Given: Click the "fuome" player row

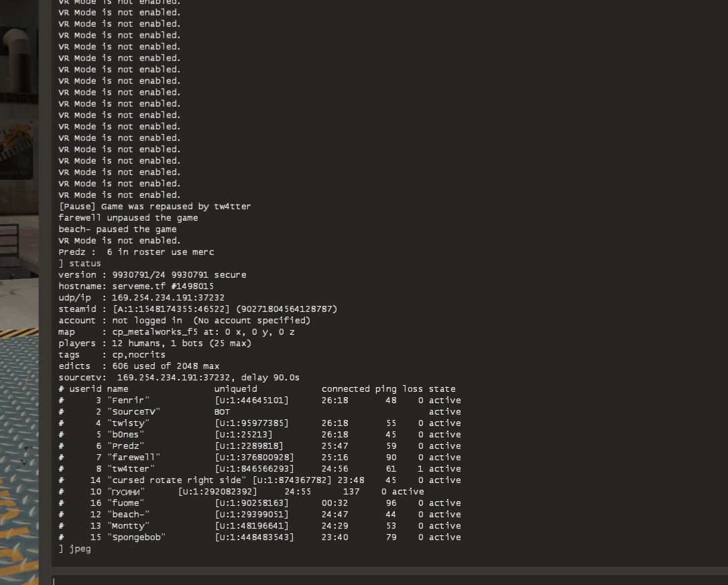Looking at the screenshot, I should tap(125, 503).
